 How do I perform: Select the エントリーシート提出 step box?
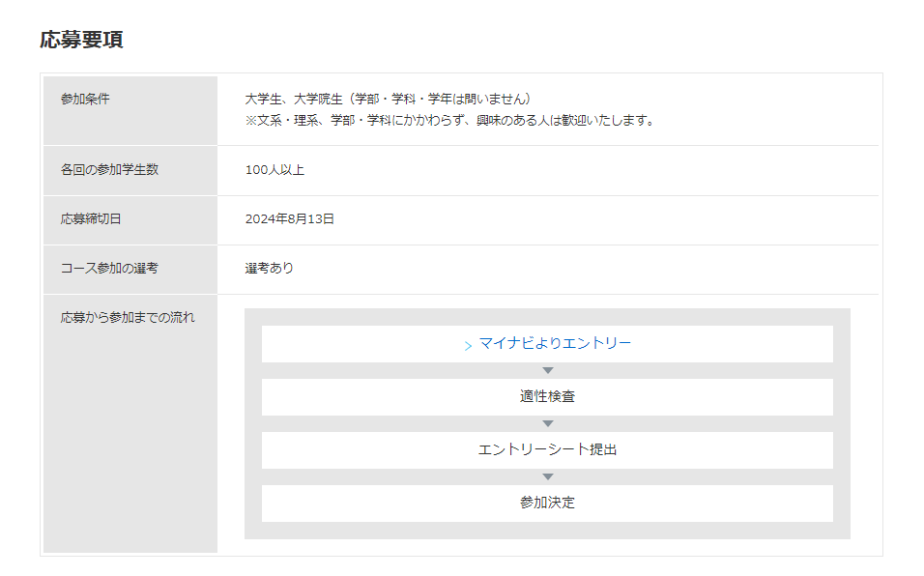(548, 449)
